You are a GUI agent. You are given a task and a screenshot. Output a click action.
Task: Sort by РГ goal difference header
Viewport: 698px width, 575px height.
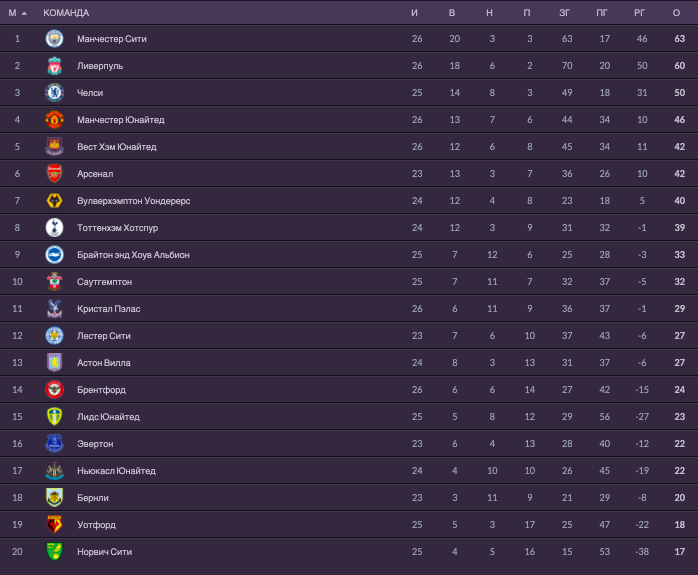tap(640, 13)
